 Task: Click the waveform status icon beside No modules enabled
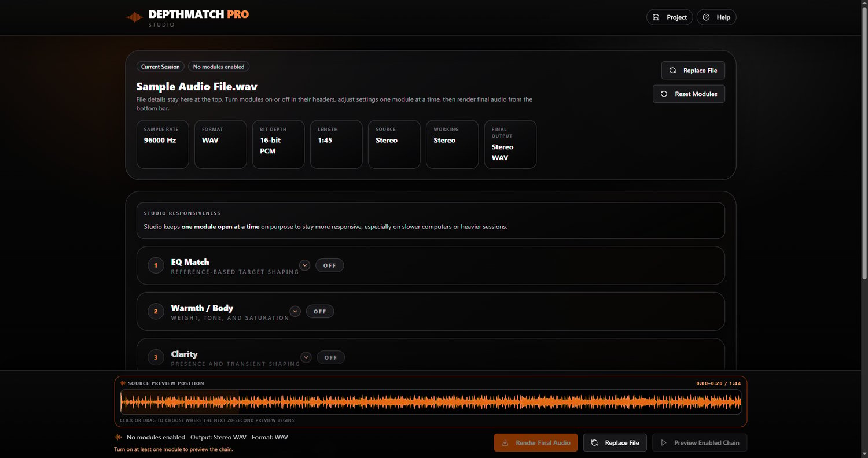[x=118, y=437]
